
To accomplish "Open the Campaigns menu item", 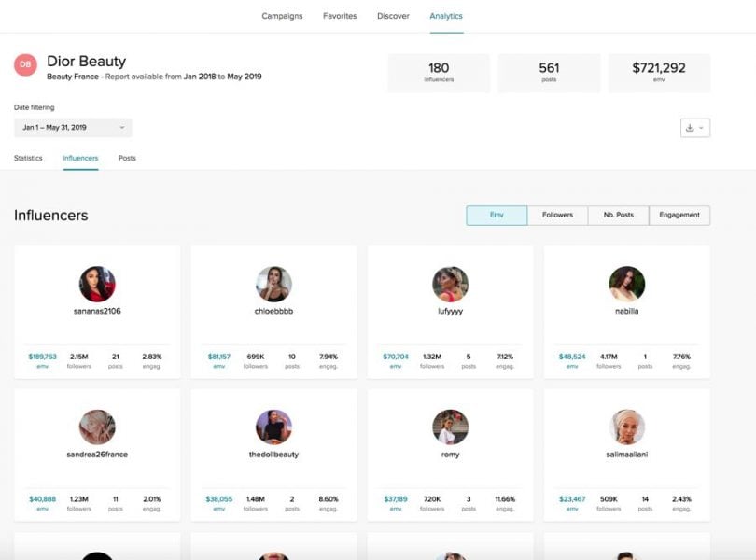I will point(282,16).
